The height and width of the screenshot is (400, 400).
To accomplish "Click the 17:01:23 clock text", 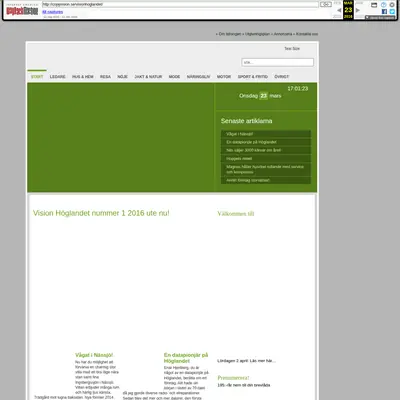I will [x=298, y=89].
